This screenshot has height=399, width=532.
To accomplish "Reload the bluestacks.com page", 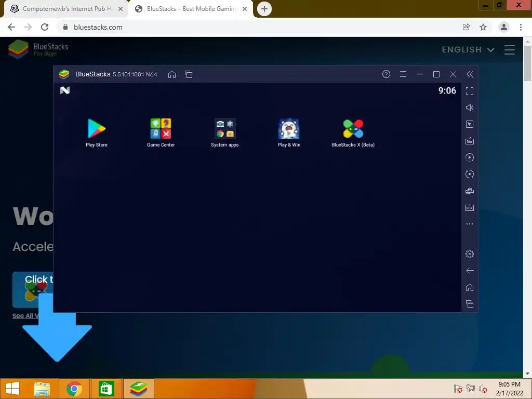I will coord(45,27).
